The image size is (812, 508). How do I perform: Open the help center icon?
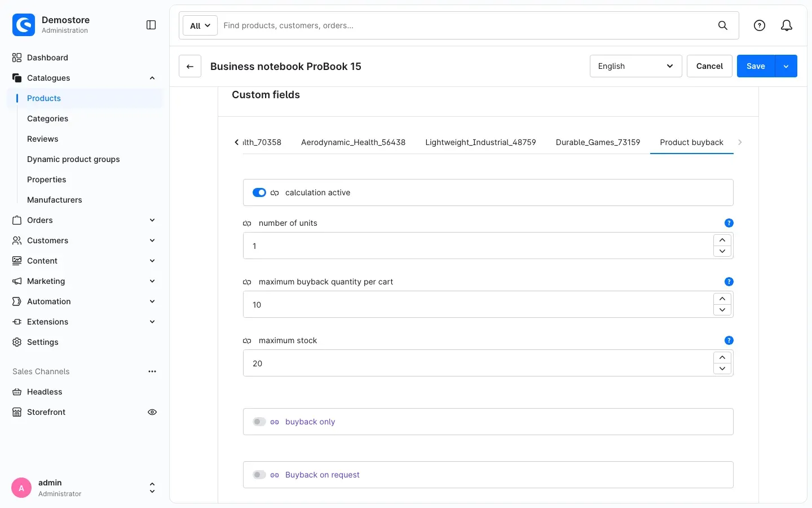760,25
